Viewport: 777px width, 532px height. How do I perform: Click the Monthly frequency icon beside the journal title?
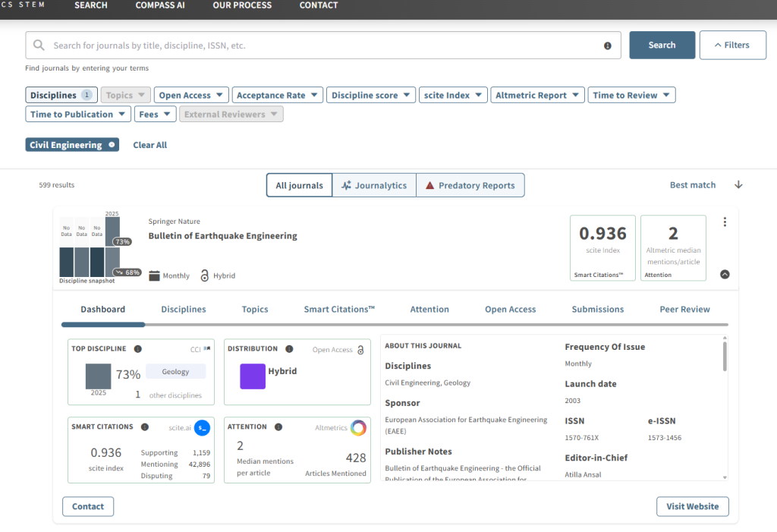[x=154, y=275]
